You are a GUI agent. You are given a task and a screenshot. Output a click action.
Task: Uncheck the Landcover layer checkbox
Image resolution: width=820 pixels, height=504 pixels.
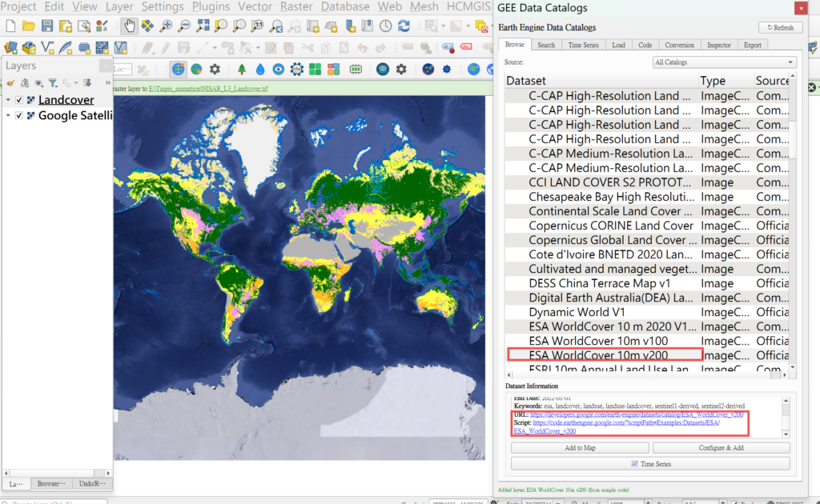(x=19, y=100)
